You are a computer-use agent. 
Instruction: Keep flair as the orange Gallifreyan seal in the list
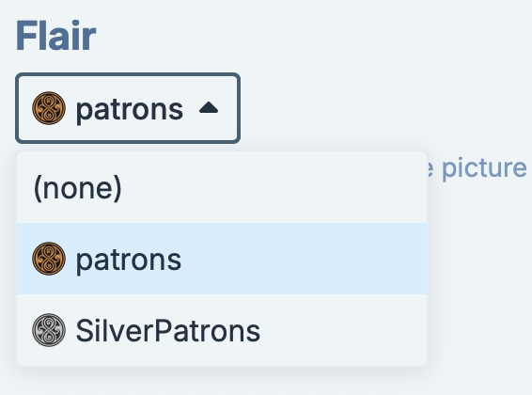222,259
